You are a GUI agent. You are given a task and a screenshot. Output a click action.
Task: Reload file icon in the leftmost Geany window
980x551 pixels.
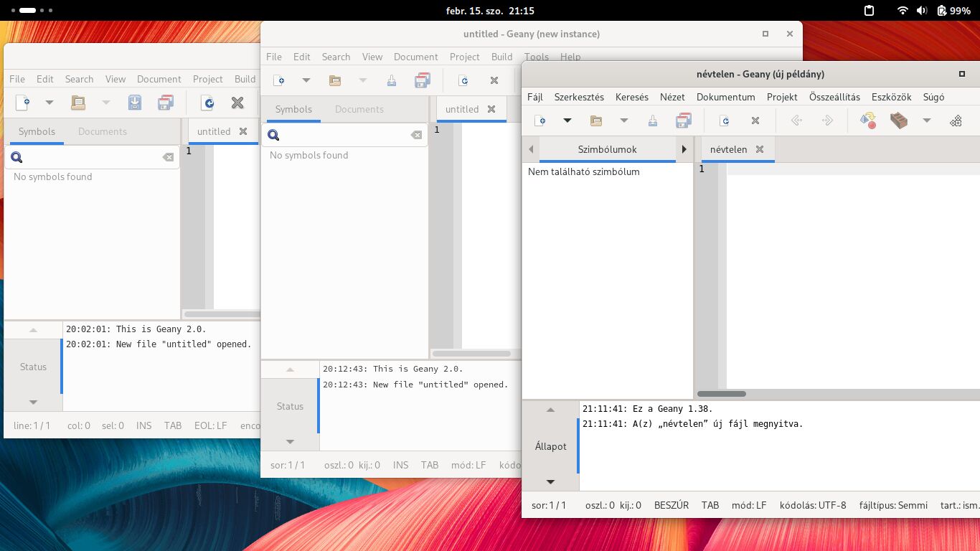207,103
